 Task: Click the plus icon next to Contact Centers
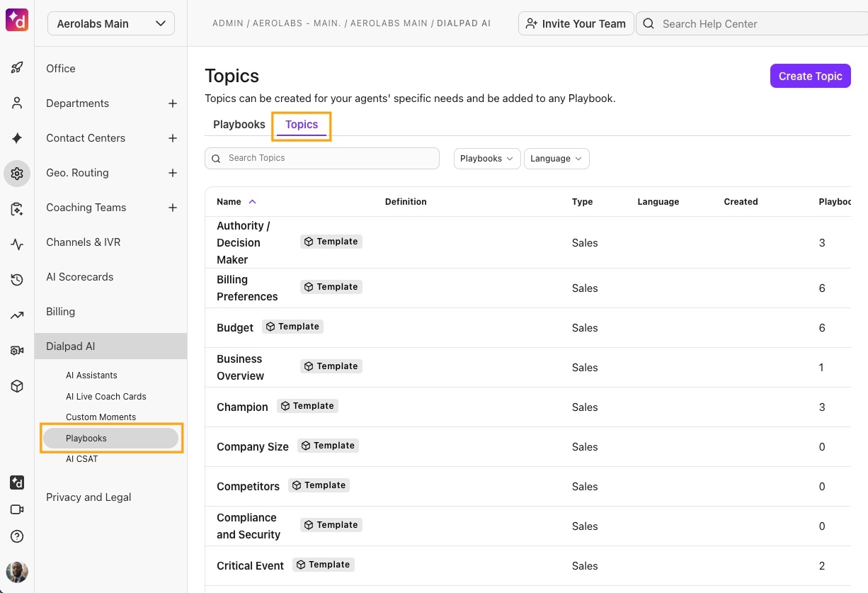pyautogui.click(x=172, y=138)
